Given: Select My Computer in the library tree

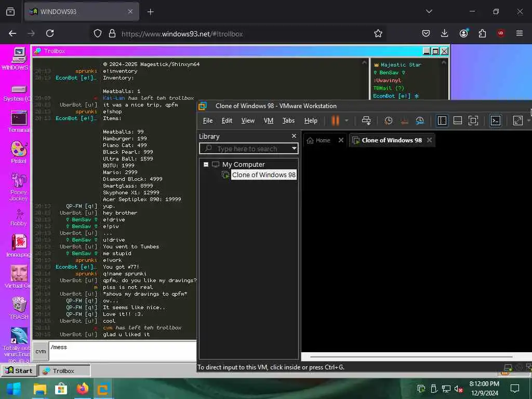Looking at the screenshot, I should 243,165.
